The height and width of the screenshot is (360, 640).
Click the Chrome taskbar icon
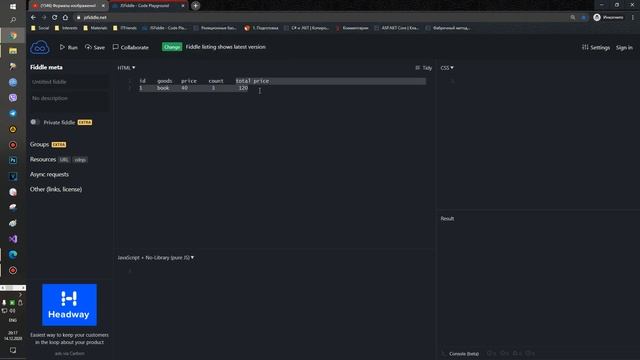13,36
